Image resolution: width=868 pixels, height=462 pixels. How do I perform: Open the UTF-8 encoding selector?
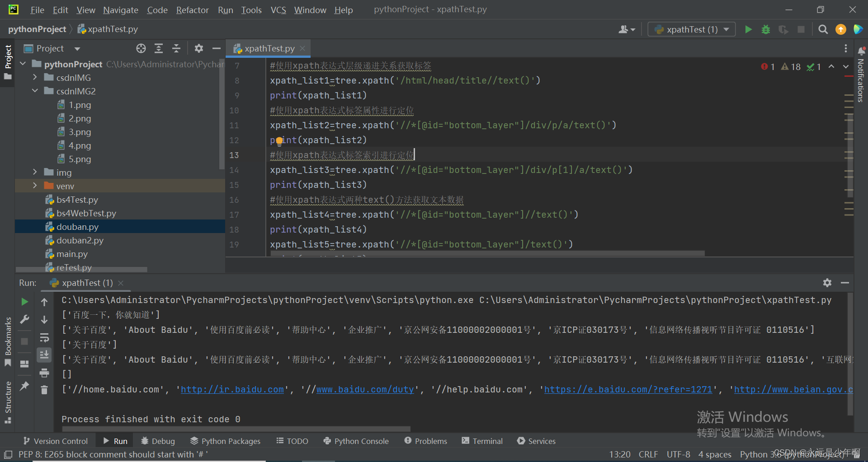[x=678, y=454]
